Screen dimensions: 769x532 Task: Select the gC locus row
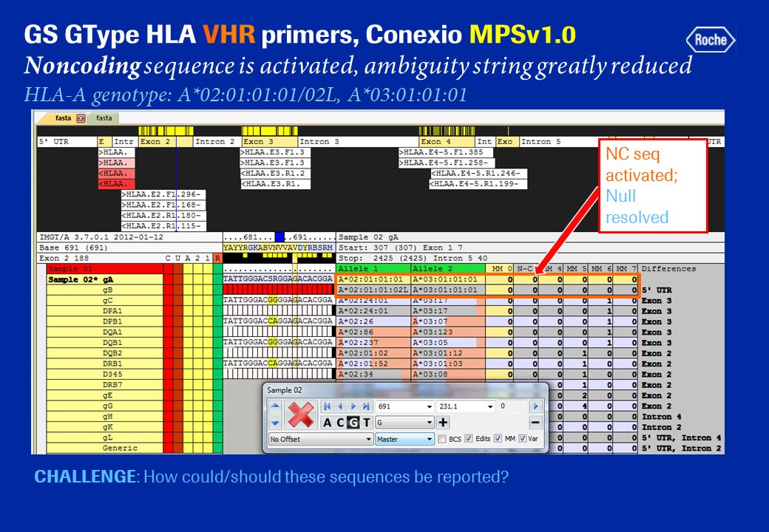(x=104, y=300)
